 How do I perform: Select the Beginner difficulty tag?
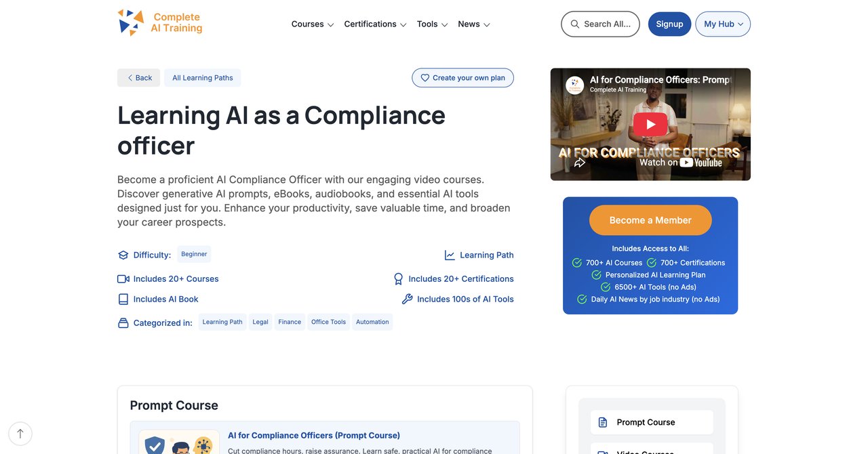(194, 254)
